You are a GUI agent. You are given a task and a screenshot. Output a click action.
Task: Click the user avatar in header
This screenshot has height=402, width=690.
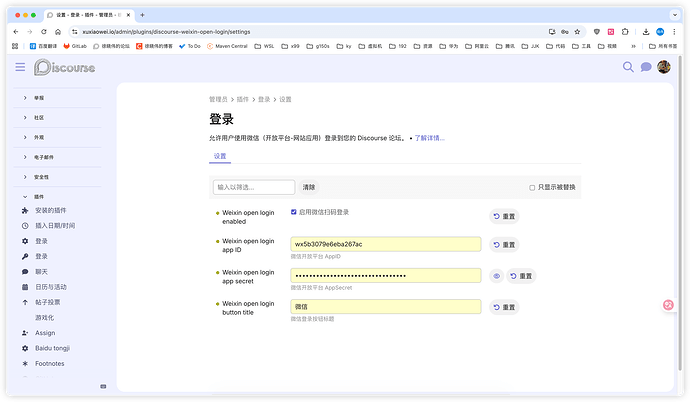coord(663,67)
